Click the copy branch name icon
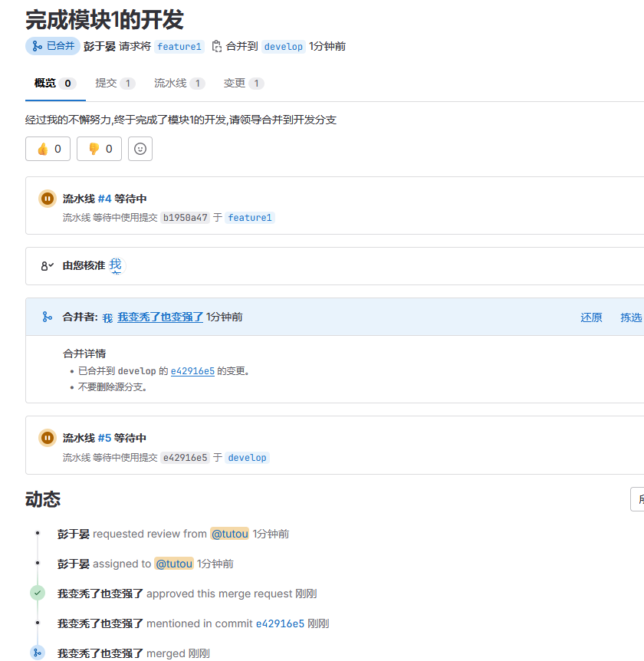Screen dimensions: 644x661 coord(216,46)
